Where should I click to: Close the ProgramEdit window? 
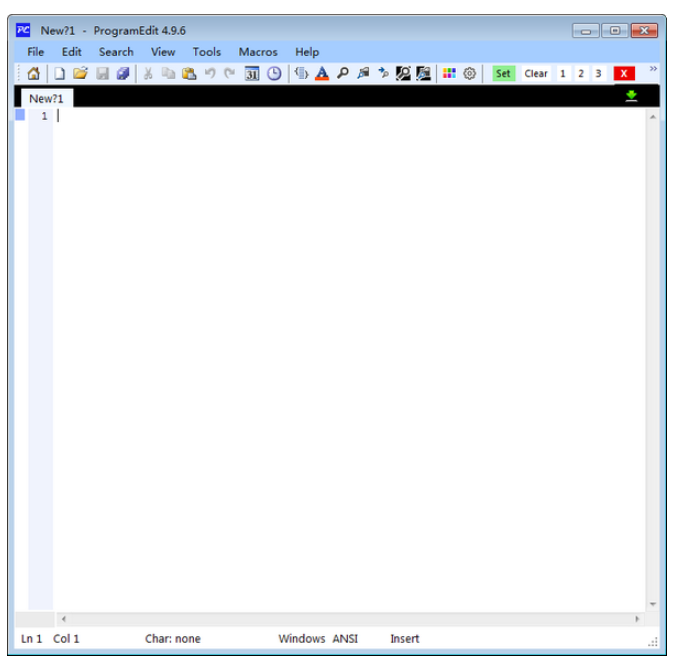[x=644, y=31]
